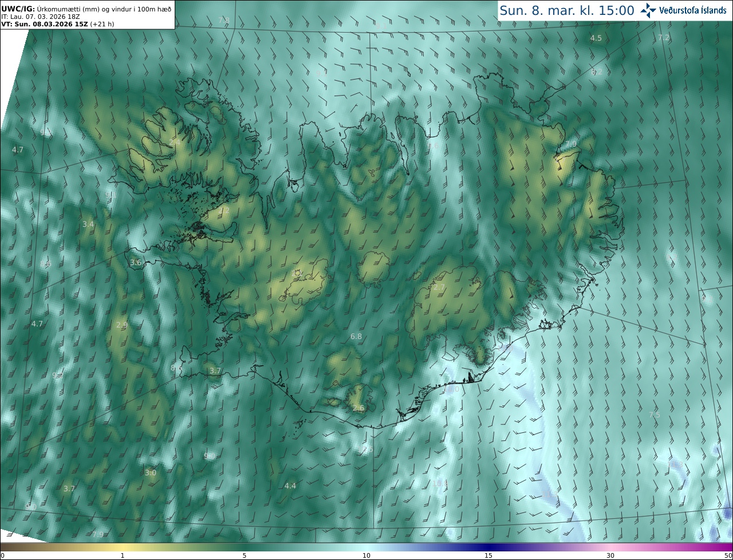Click the 'UWC/IG: Úrkomumætti (mm) og vindur' title
The height and width of the screenshot is (560, 733).
tap(86, 9)
